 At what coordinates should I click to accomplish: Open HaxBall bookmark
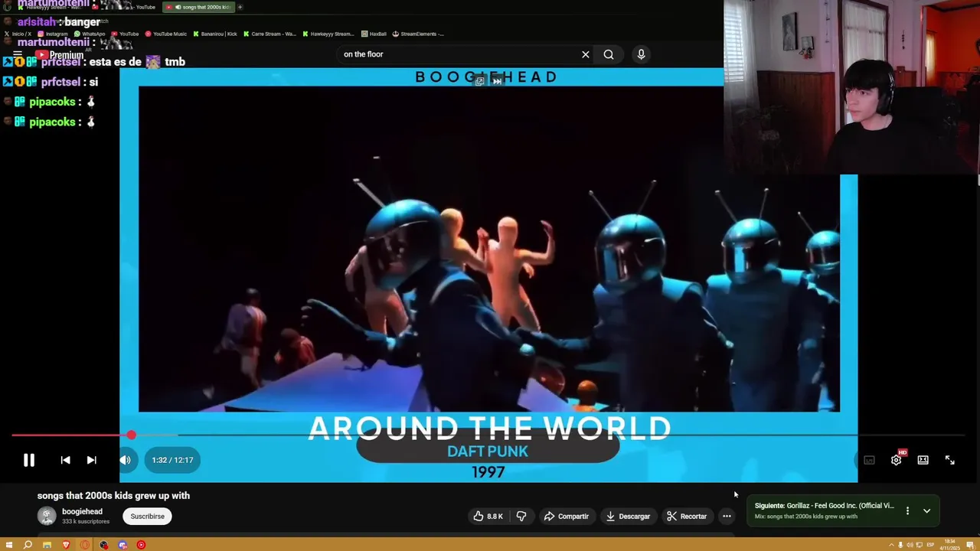[374, 34]
